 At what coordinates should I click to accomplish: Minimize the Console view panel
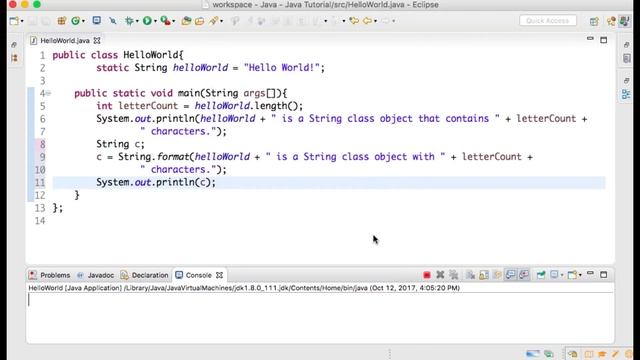coord(590,273)
